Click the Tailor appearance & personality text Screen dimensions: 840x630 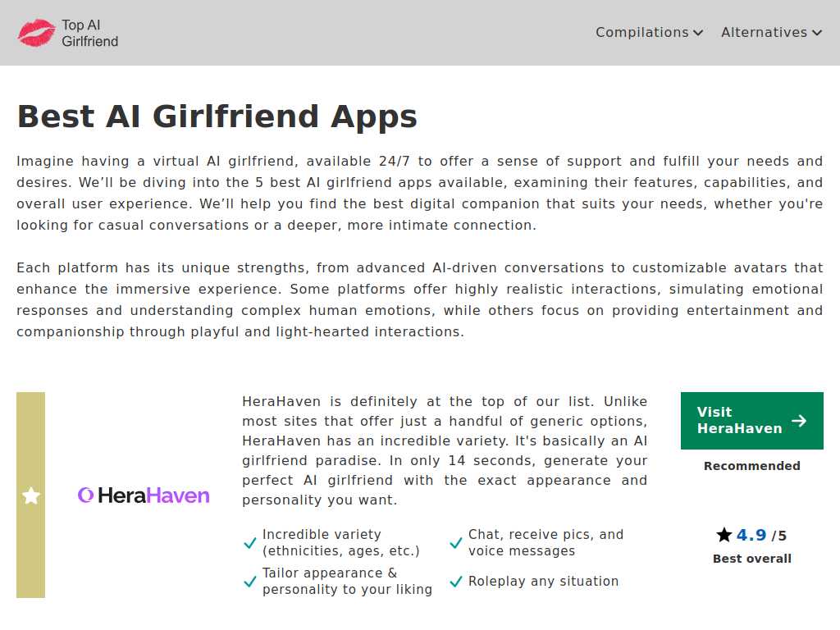tap(347, 581)
